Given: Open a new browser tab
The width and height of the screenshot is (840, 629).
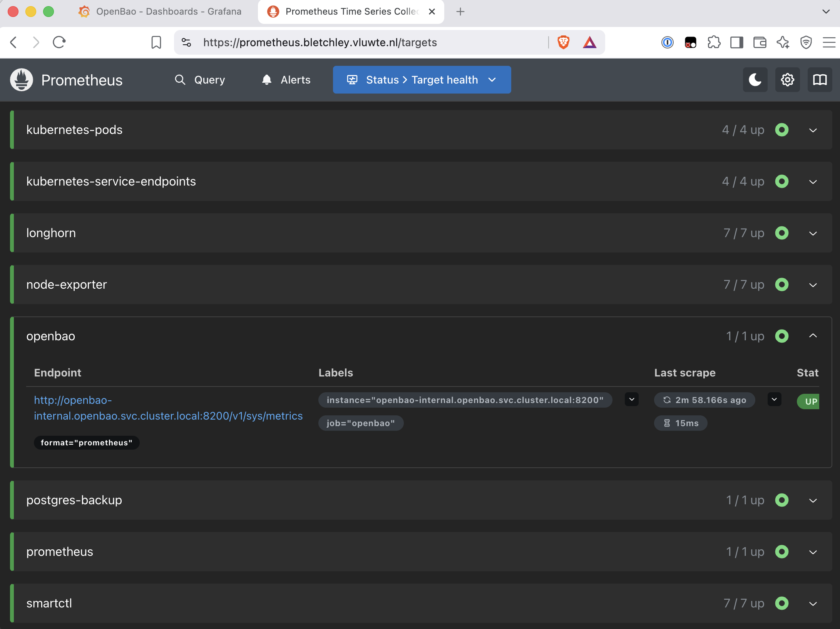Looking at the screenshot, I should coord(460,12).
